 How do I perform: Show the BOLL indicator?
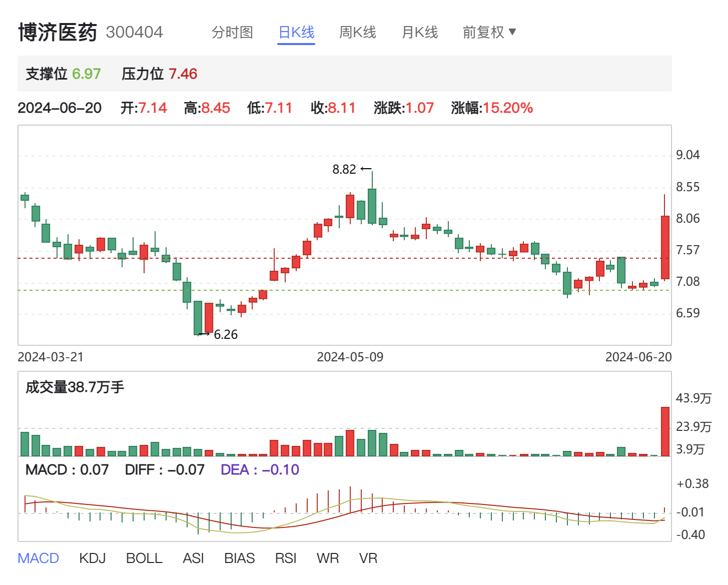tap(144, 558)
